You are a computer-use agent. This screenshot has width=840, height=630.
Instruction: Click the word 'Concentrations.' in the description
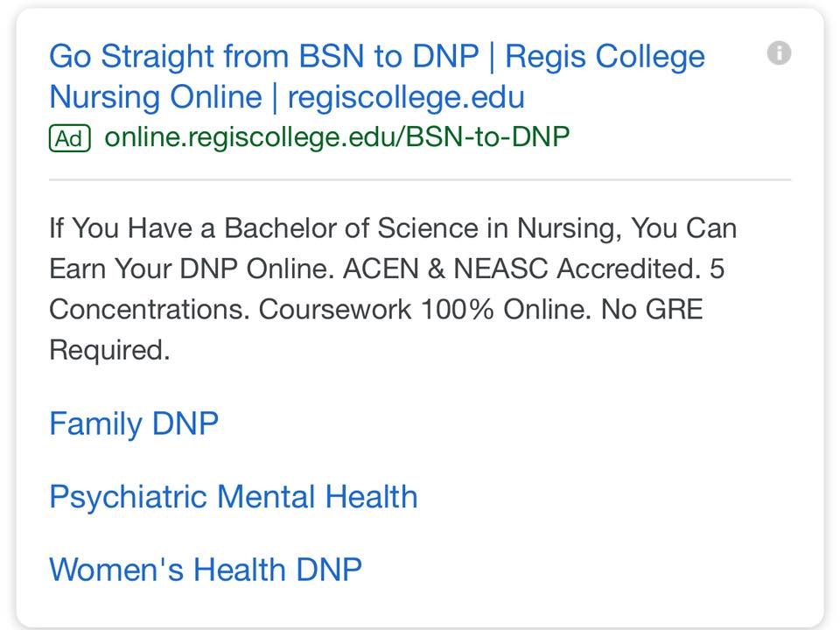click(150, 310)
